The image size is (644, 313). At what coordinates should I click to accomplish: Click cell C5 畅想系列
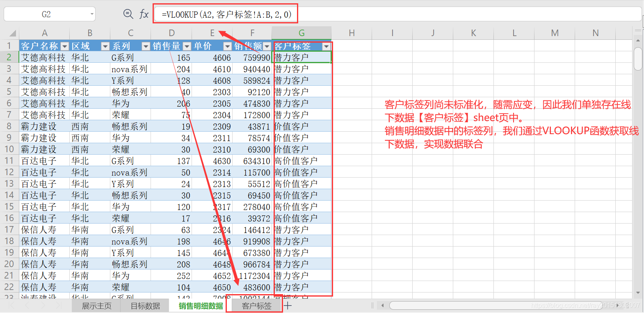pyautogui.click(x=130, y=91)
